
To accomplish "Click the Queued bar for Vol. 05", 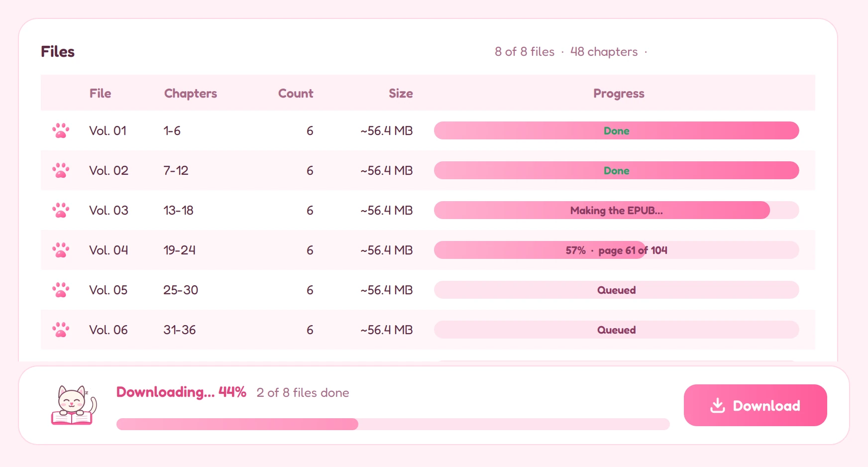I will pos(616,290).
